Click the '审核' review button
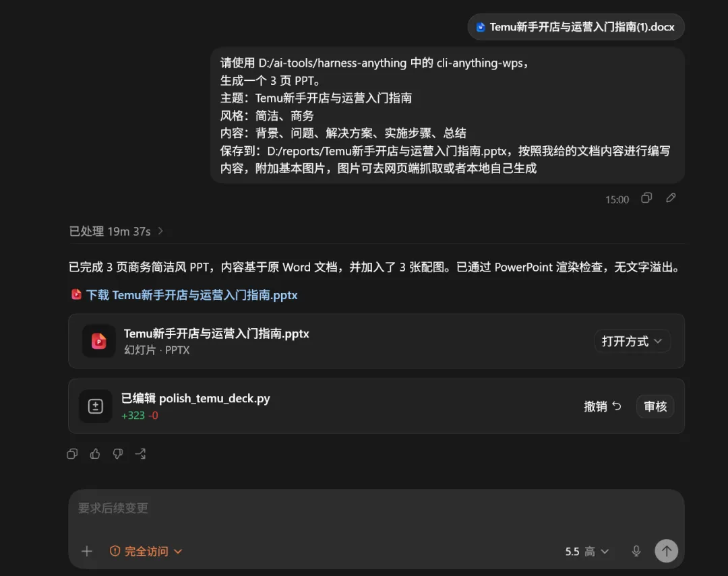Image resolution: width=728 pixels, height=576 pixels. [x=655, y=406]
